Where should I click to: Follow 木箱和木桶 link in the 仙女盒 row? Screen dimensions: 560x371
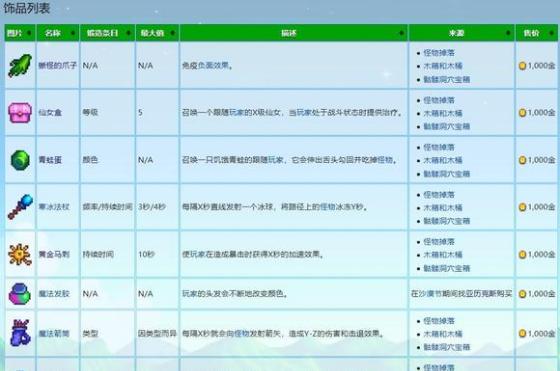(x=443, y=113)
